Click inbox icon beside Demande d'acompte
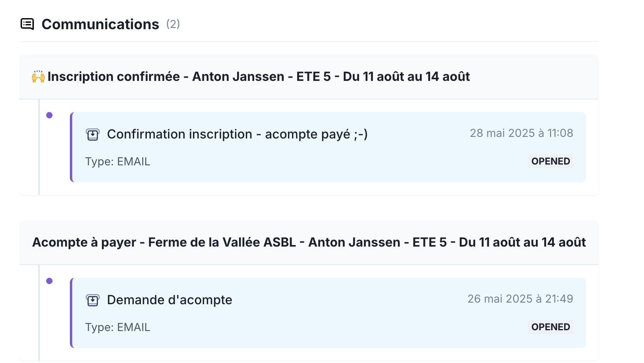 (x=93, y=300)
